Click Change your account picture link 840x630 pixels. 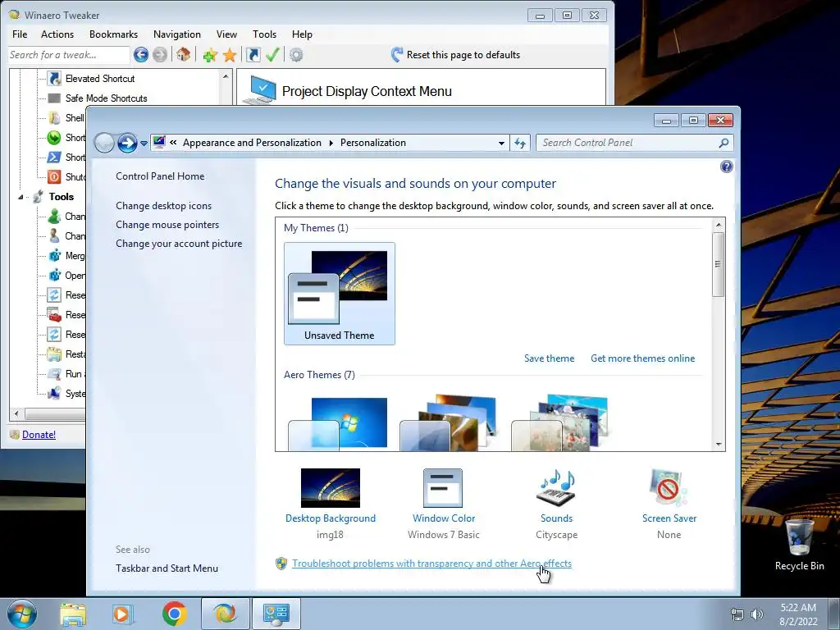pos(179,243)
